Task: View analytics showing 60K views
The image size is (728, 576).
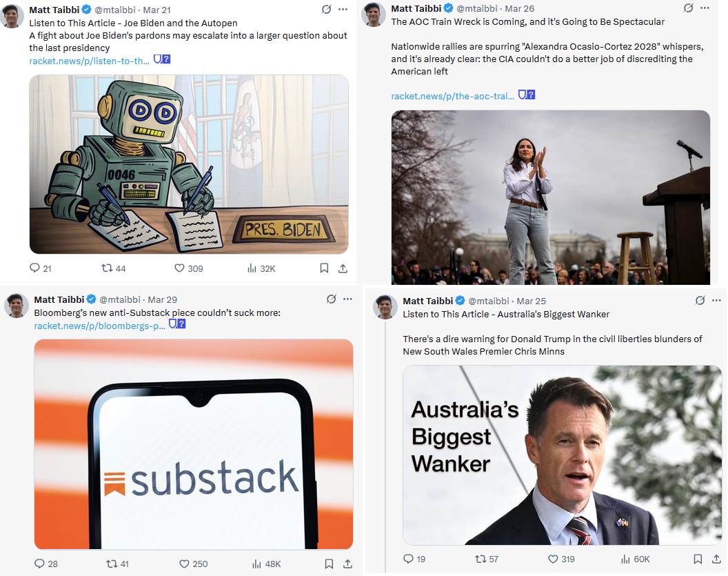Action: point(635,559)
